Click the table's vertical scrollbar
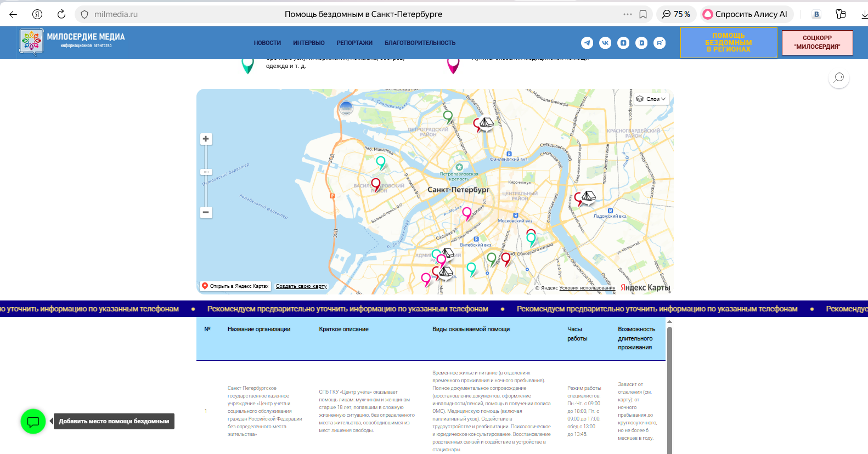Viewport: 868px width, 454px height. pos(669,389)
